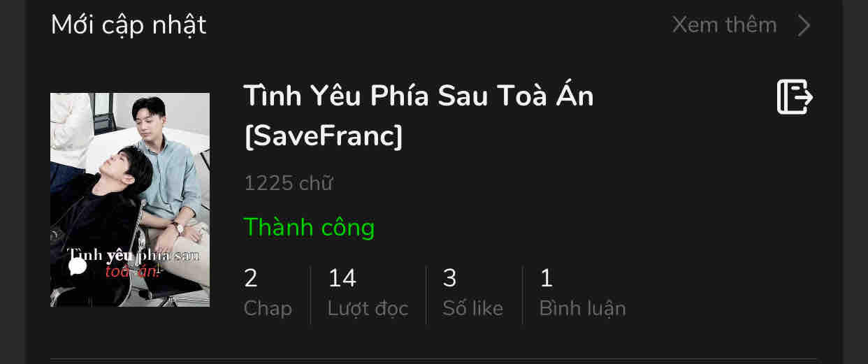
Task: Select the Số like label
Action: tap(472, 308)
